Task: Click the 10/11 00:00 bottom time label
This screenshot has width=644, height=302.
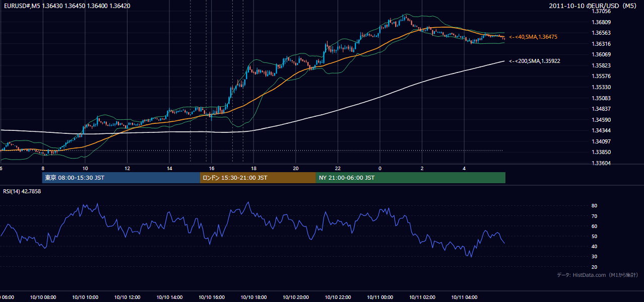Action: tap(380, 297)
